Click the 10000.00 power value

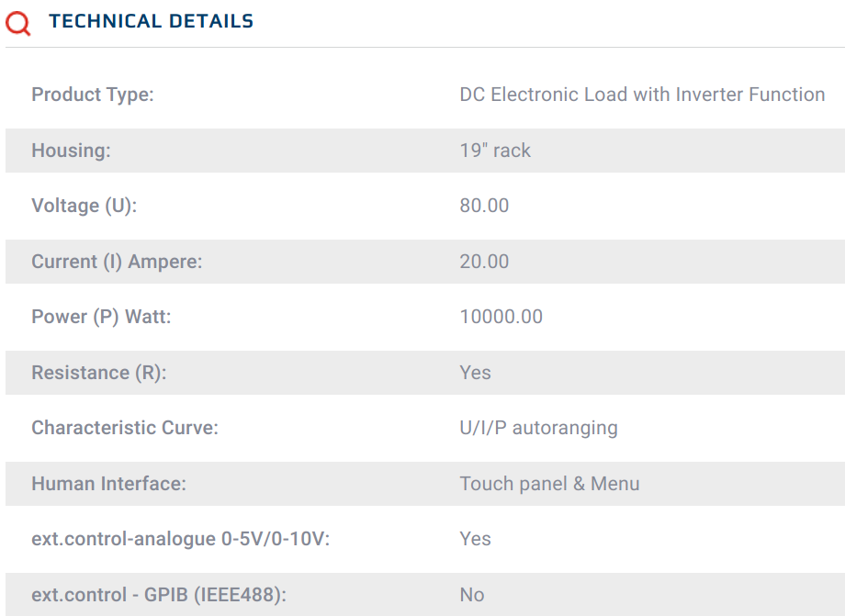pyautogui.click(x=501, y=317)
